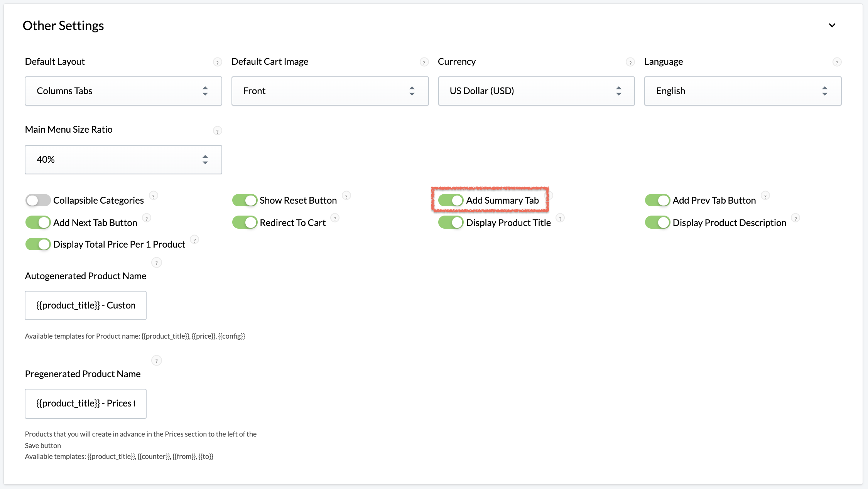Click the Pregenerated Product Name input field
Viewport: 868px width, 489px height.
tap(86, 403)
